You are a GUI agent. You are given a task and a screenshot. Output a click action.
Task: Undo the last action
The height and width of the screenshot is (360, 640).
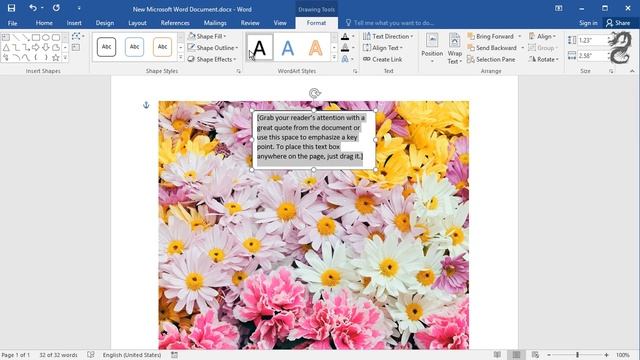tap(33, 8)
